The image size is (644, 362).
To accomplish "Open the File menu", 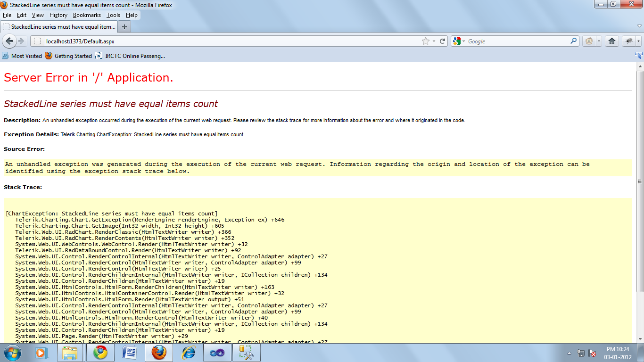I will tap(7, 15).
